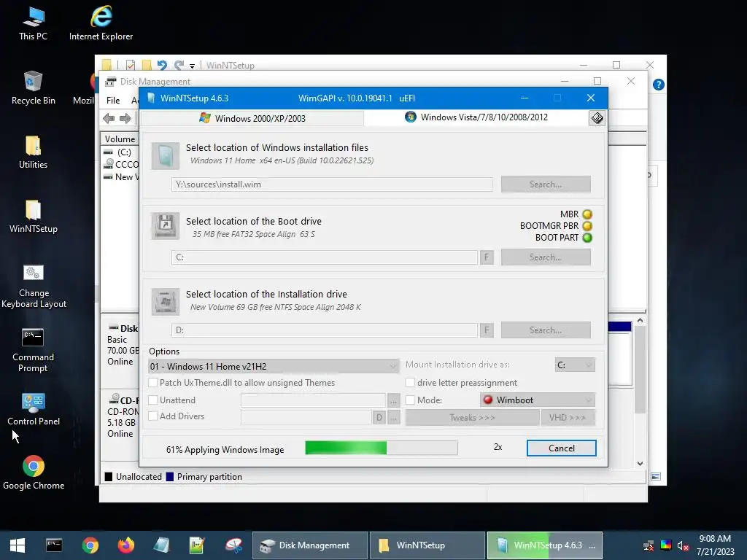
Task: Open Control Panel desktop icon
Action: pyautogui.click(x=34, y=409)
